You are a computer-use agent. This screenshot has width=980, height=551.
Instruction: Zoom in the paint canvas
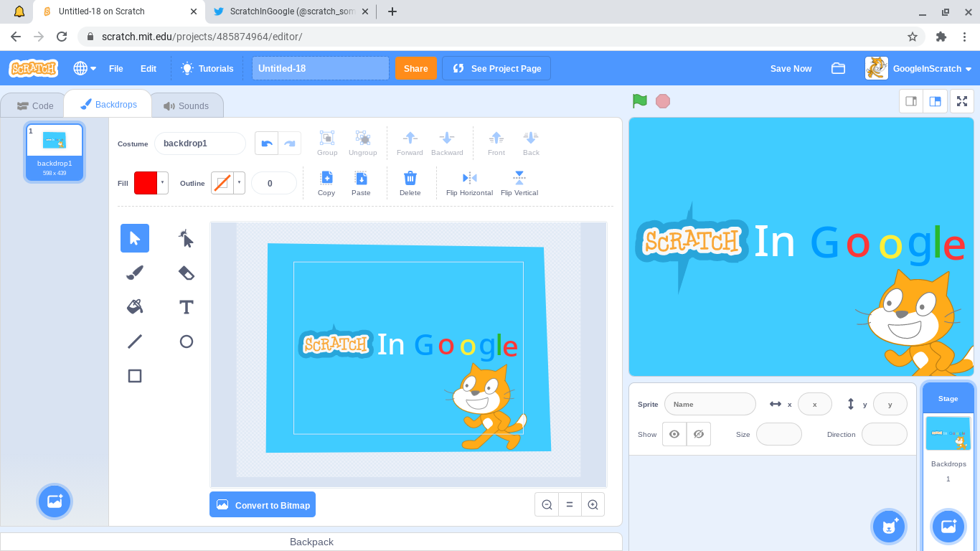point(593,504)
